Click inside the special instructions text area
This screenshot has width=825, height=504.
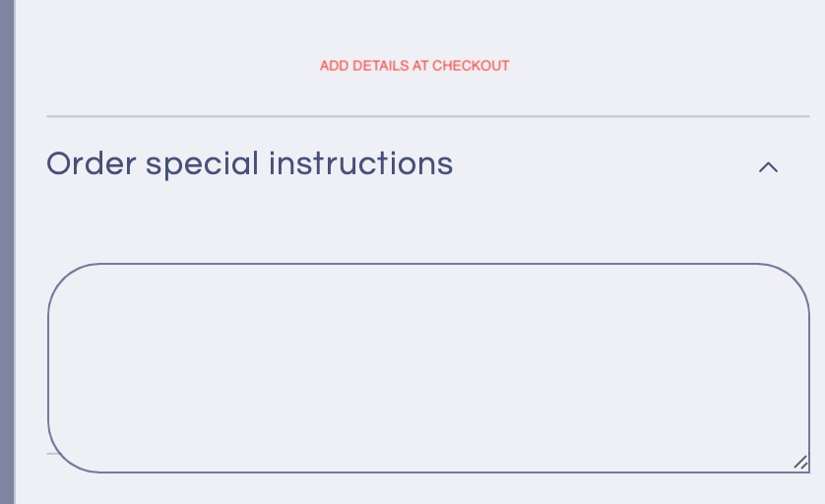[428, 367]
